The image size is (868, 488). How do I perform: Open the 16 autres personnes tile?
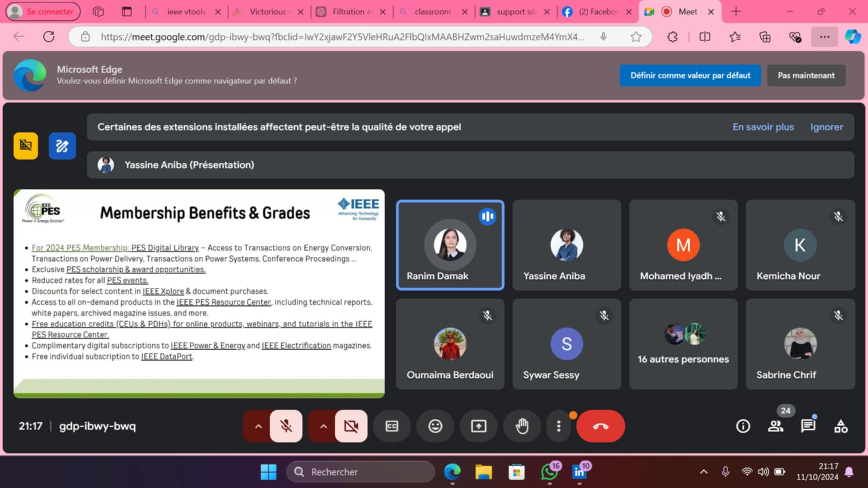(x=684, y=344)
